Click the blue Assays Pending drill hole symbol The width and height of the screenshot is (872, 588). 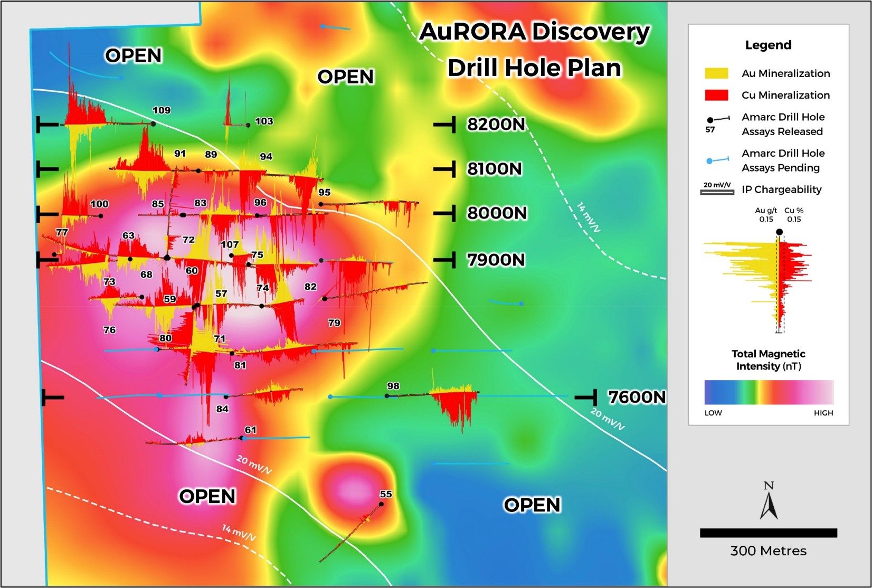(x=718, y=159)
